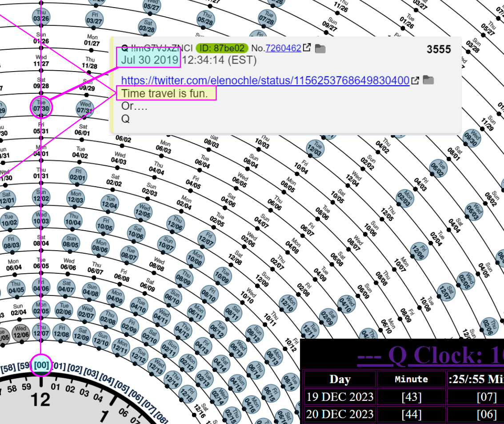Screen dimensions: 504x424
Task: Click the 12:34:14 (EST) timestamp
Action: (x=219, y=60)
